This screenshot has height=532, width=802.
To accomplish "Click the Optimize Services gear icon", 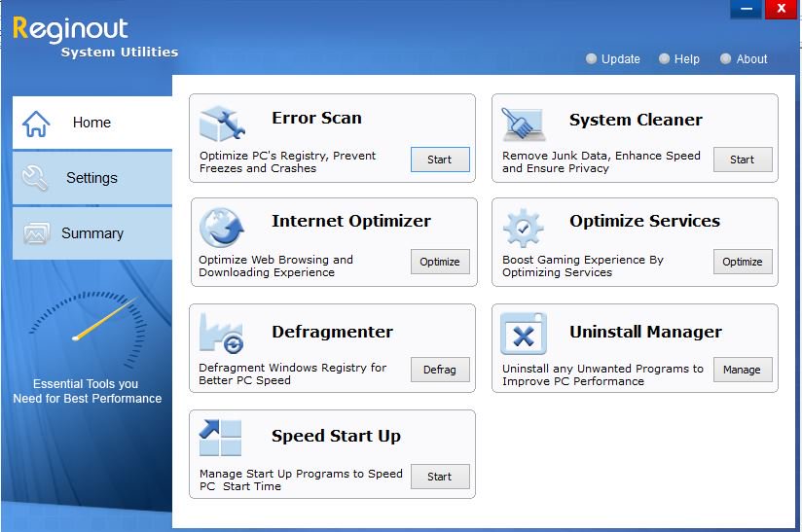I will pos(523,228).
